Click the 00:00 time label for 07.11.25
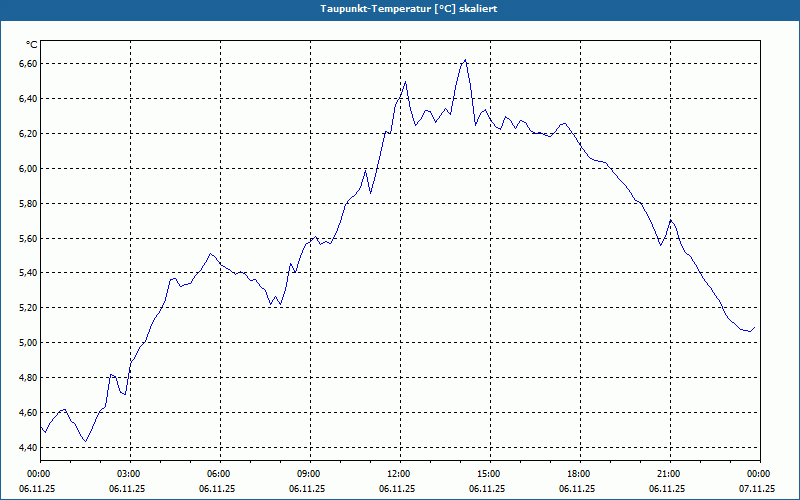The height and width of the screenshot is (500, 800). (x=759, y=474)
